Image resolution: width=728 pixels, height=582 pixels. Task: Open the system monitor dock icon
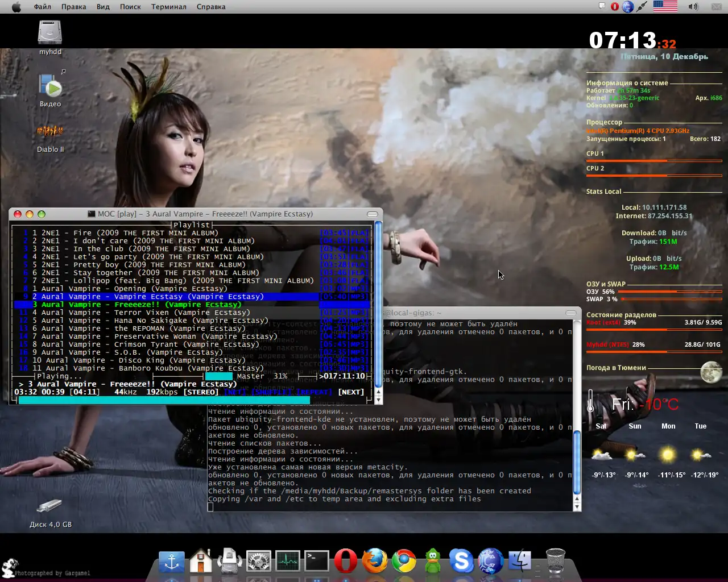pyautogui.click(x=288, y=562)
